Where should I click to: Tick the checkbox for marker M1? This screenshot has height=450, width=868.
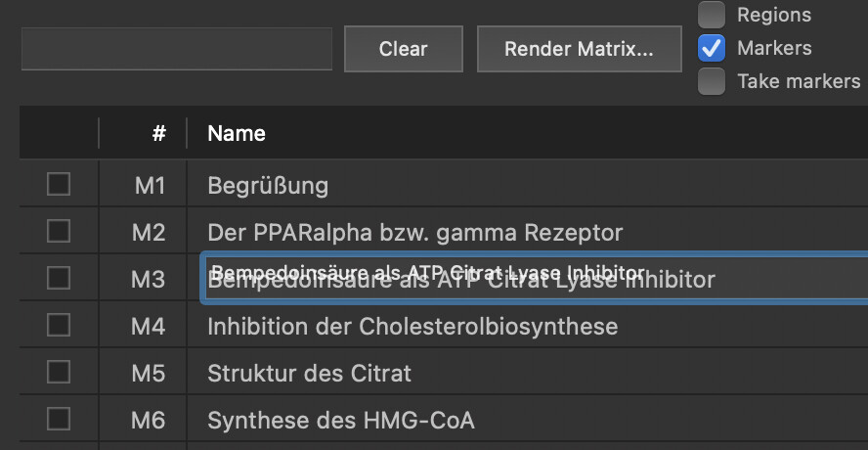coord(59,184)
